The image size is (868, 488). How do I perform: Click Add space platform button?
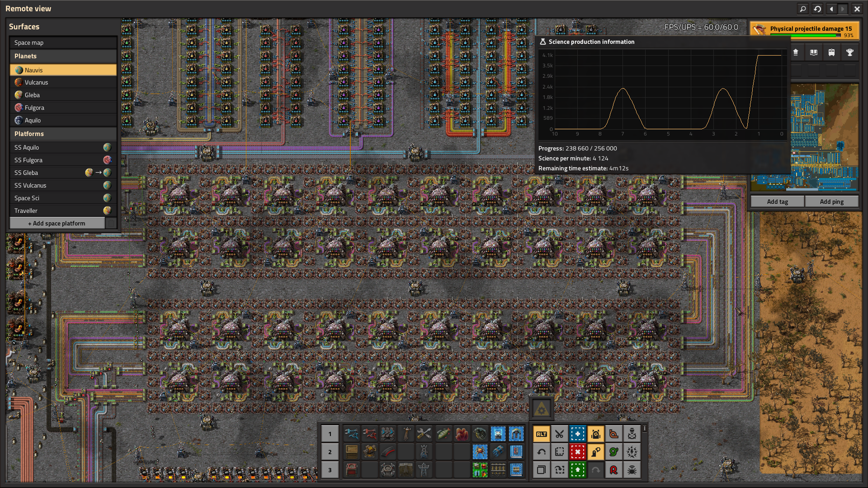[57, 223]
